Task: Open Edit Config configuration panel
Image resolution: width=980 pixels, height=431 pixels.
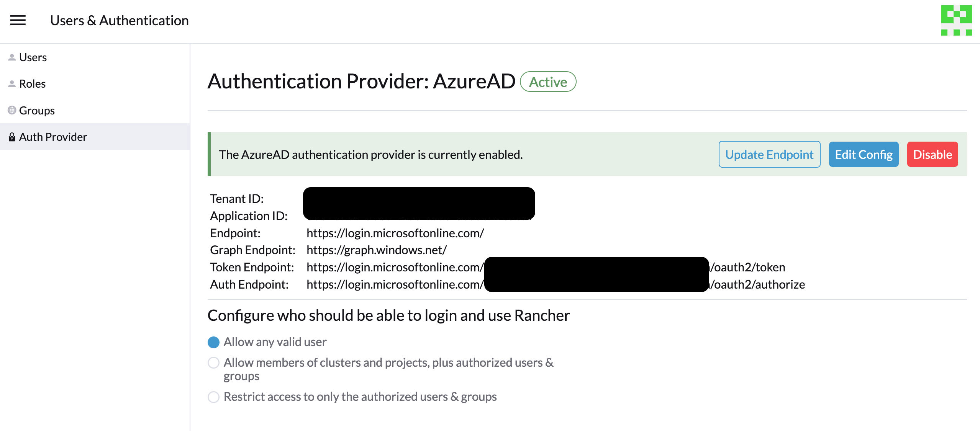Action: (x=863, y=153)
